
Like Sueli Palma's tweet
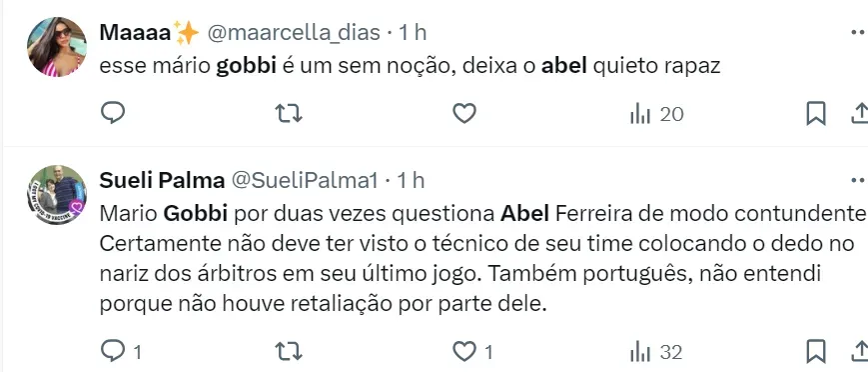[x=472, y=351]
